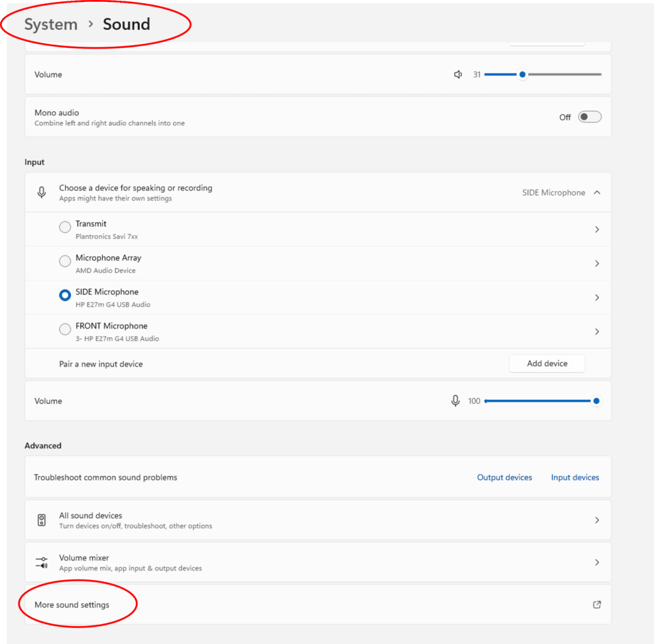Viewport: 654px width, 644px height.
Task: Troubleshoot Input devices link
Action: pos(575,477)
